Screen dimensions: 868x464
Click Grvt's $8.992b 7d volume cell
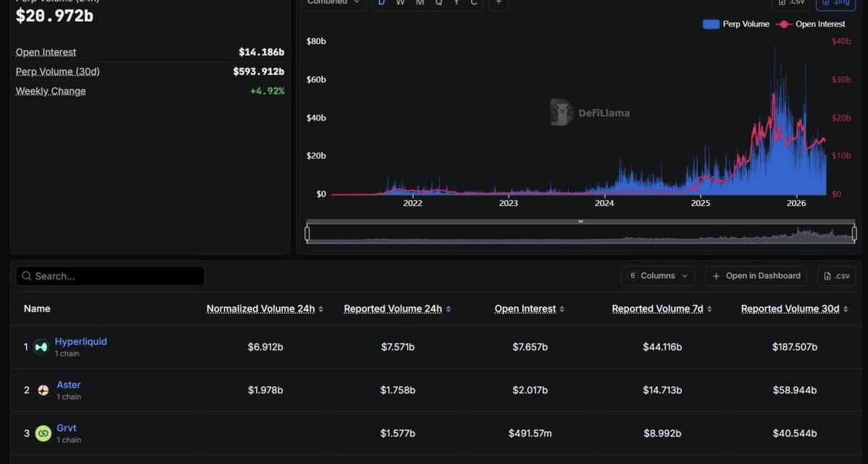(x=663, y=434)
